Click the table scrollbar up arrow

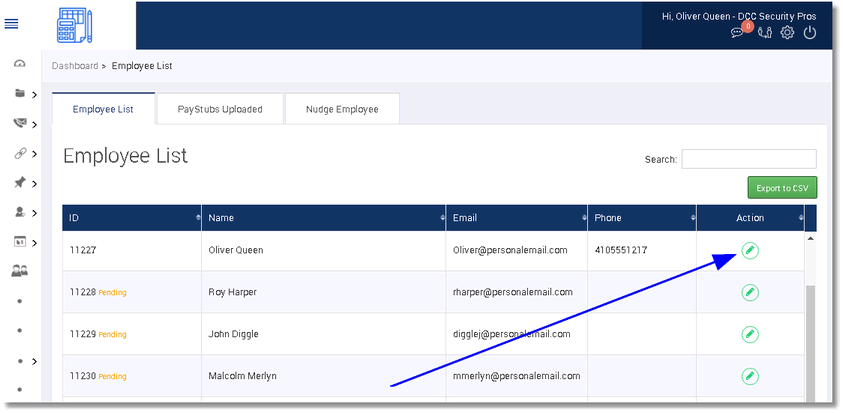coord(811,238)
